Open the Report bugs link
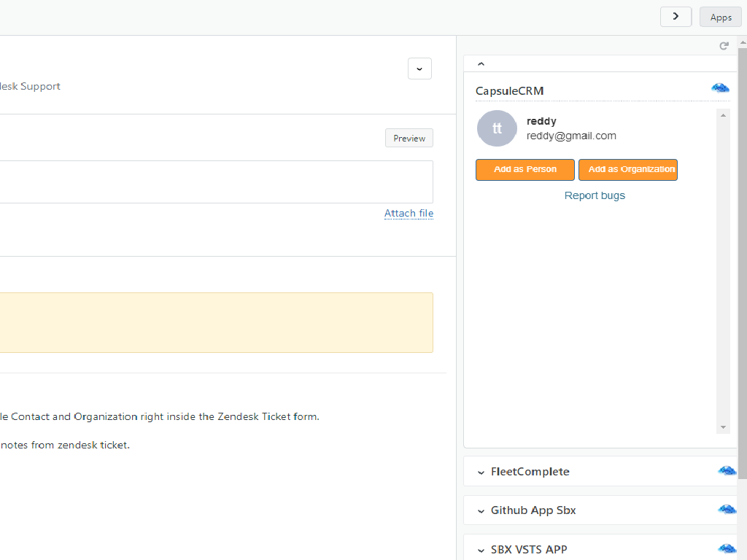This screenshot has height=560, width=747. (x=595, y=195)
